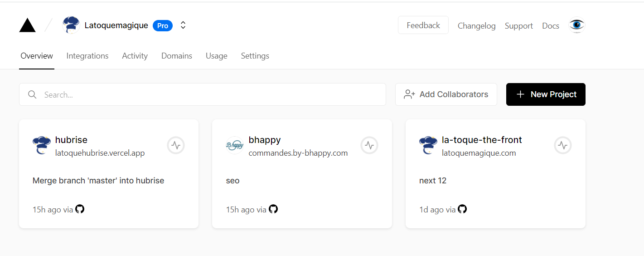Open the bhappy project logo
Screen dimensions: 644x256
235,145
